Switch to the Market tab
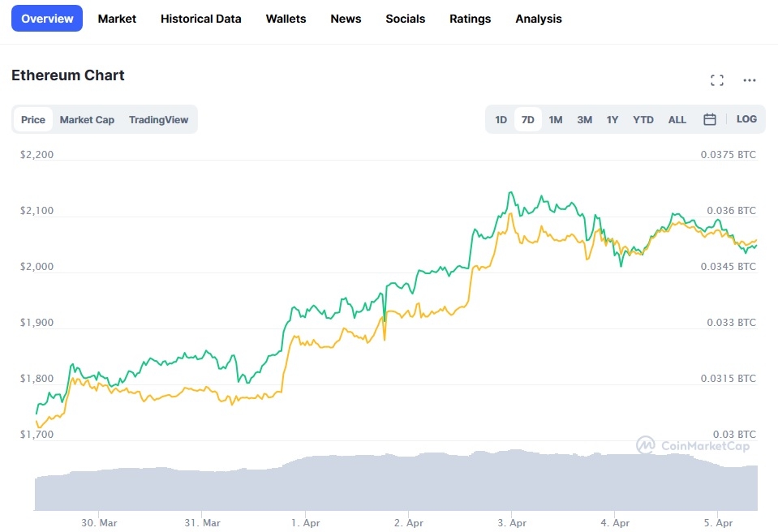The width and height of the screenshot is (778, 532). [117, 18]
